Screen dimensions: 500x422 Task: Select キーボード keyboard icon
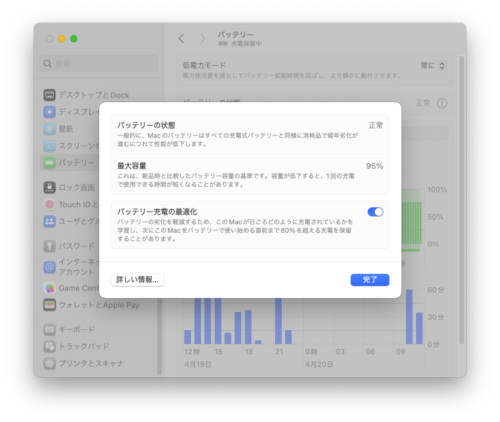50,330
